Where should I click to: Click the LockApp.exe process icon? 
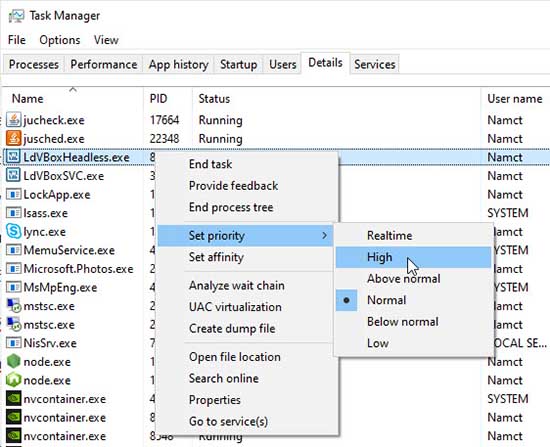pos(13,194)
